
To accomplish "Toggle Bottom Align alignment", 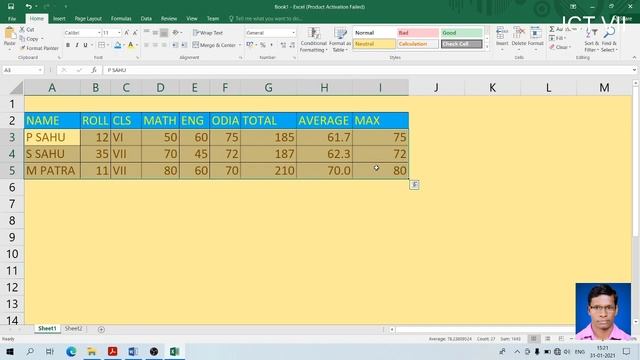I will (164, 33).
